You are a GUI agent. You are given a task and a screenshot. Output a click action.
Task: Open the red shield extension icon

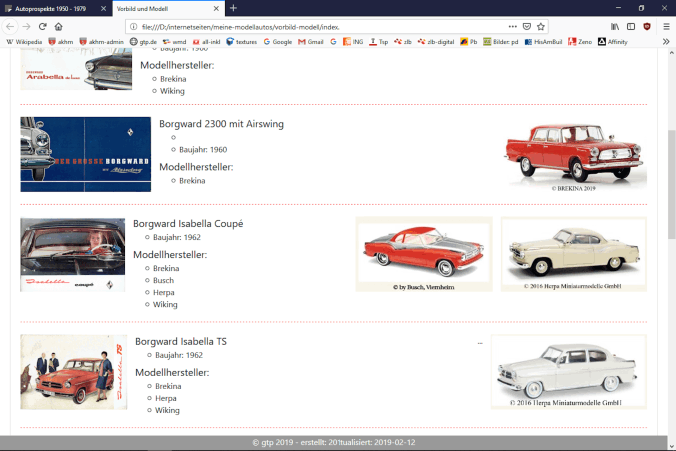tap(647, 27)
